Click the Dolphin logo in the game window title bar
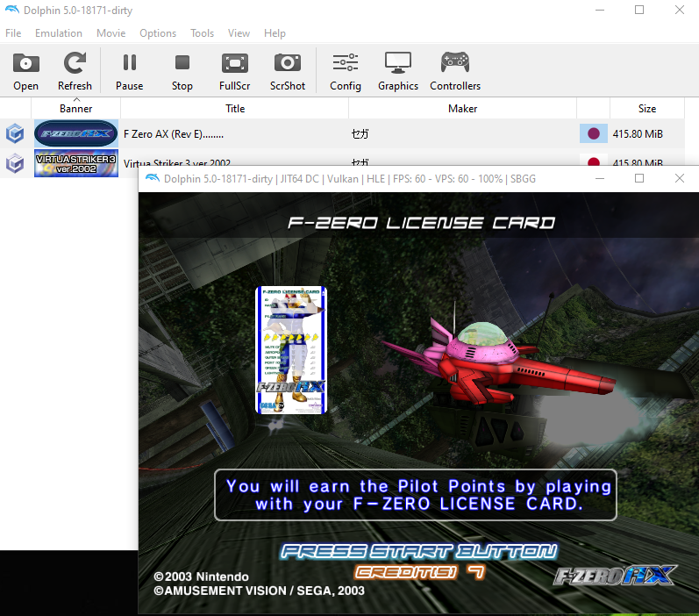Viewport: 699px width, 616px height. pyautogui.click(x=153, y=178)
